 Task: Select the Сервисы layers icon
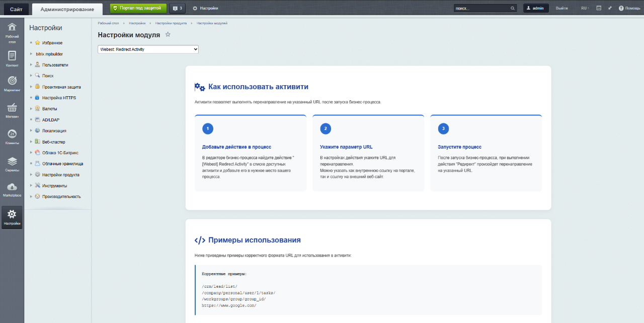coord(12,160)
